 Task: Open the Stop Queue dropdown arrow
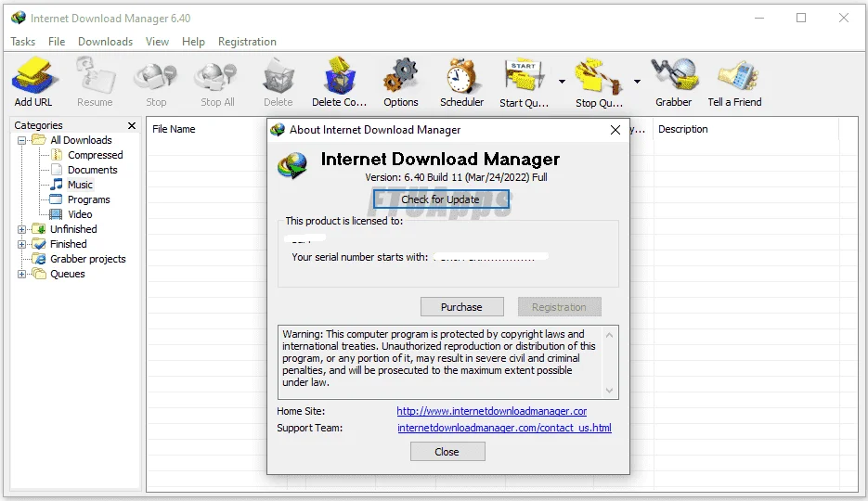(637, 82)
